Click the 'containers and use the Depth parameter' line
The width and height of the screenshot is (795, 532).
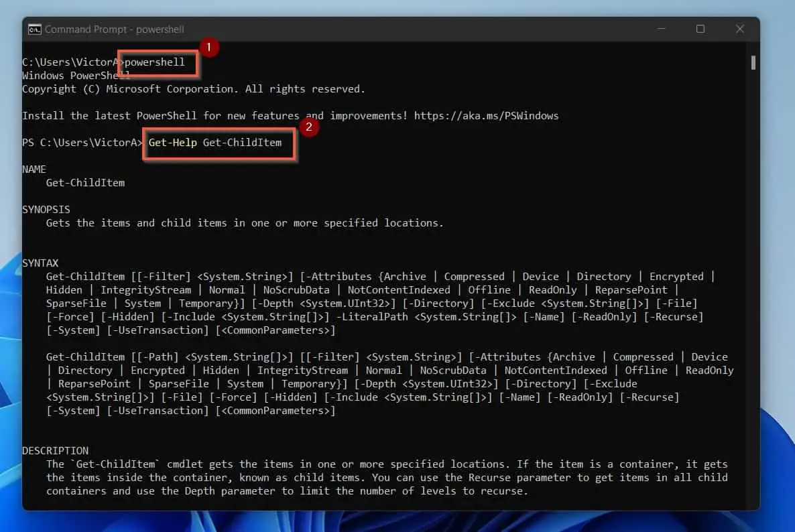pyautogui.click(x=287, y=491)
